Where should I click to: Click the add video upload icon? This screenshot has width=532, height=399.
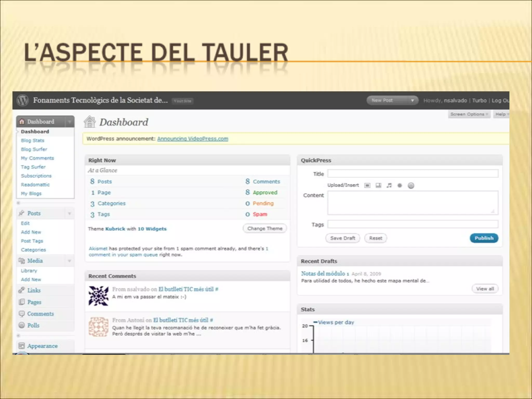(x=378, y=185)
